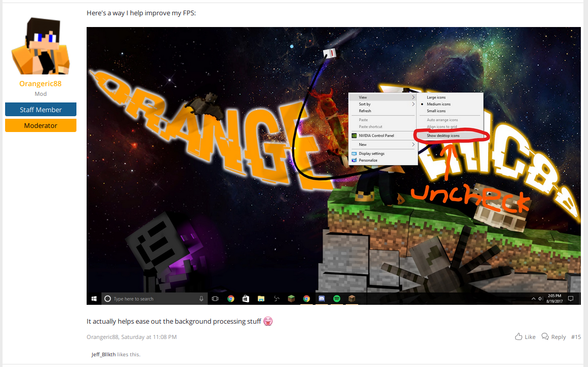Screen dimensions: 588x367
Task: Open Chrome icon beside Discord
Action: [x=306, y=299]
